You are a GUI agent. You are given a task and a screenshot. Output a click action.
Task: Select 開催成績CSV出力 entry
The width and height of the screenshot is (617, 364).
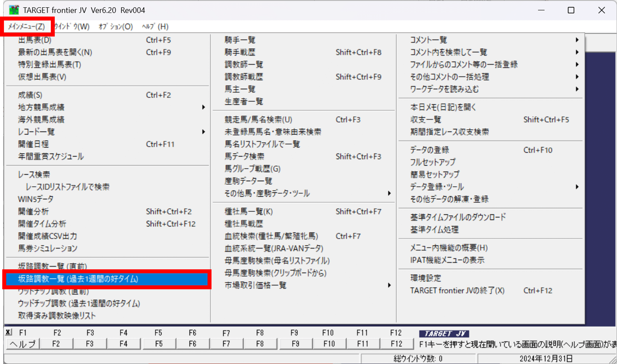point(107,236)
